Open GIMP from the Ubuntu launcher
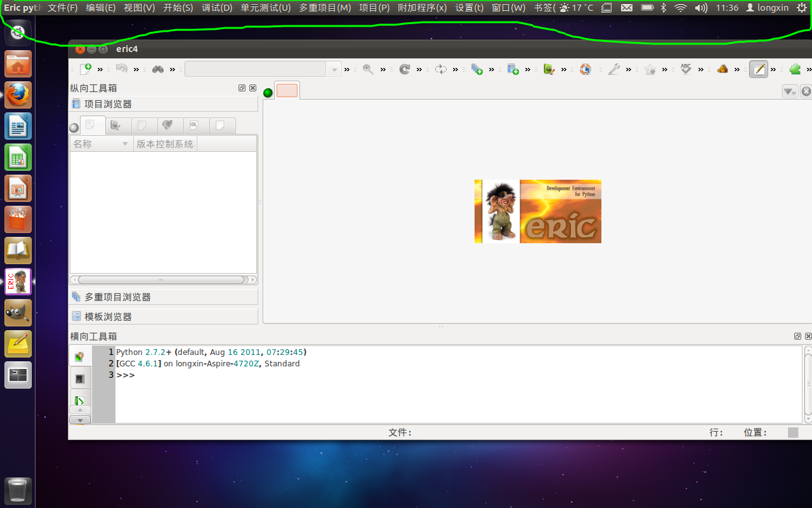The image size is (812, 508). pyautogui.click(x=18, y=313)
